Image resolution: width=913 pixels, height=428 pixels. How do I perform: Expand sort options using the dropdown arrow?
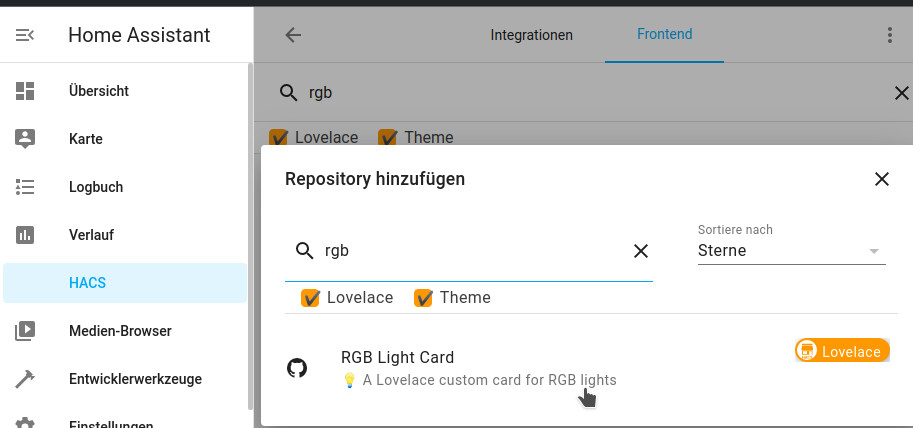[873, 251]
